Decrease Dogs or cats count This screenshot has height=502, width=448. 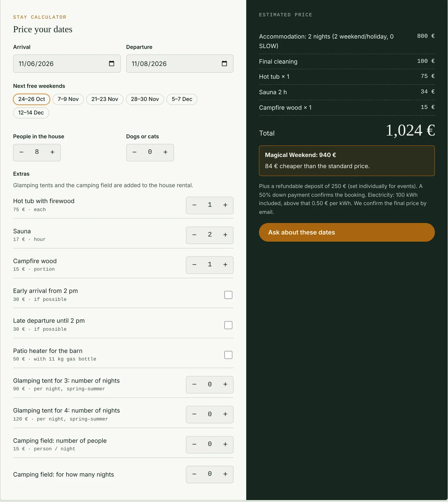[134, 152]
